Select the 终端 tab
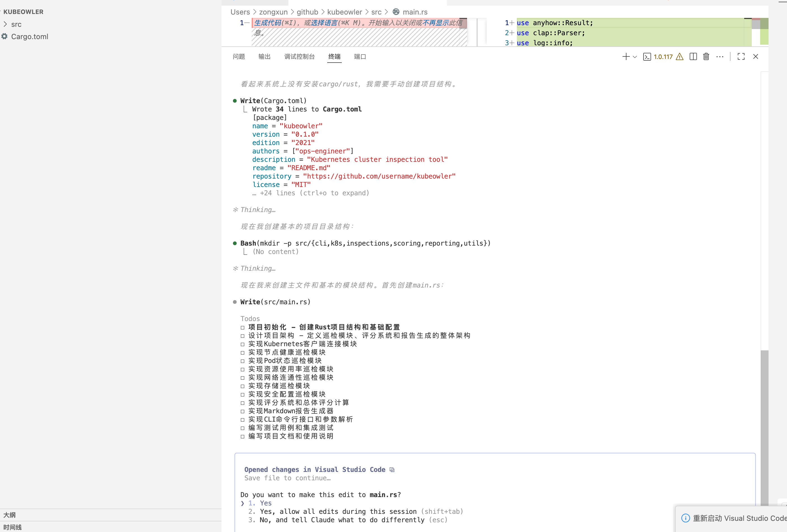Screen dimensions: 787x532 (x=334, y=56)
